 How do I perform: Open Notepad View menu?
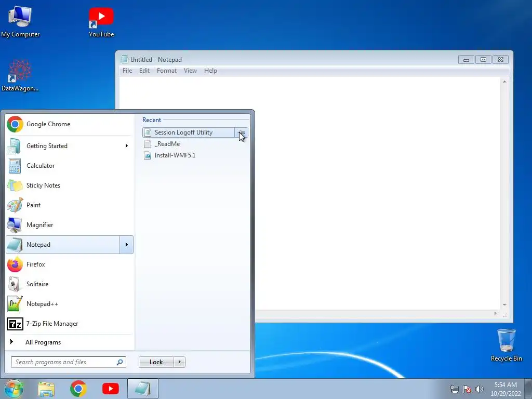190,71
